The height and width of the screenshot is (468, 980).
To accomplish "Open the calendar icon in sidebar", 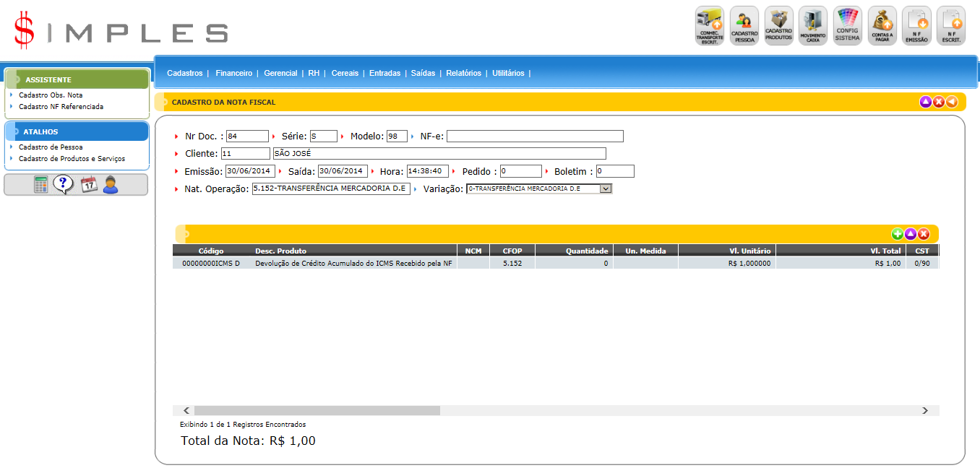I will coord(88,185).
